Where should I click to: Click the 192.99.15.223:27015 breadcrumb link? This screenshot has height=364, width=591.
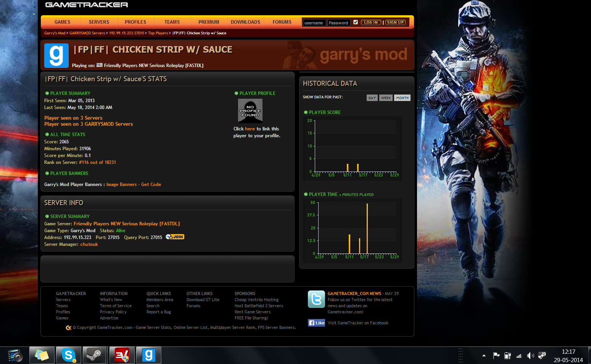[x=127, y=33]
